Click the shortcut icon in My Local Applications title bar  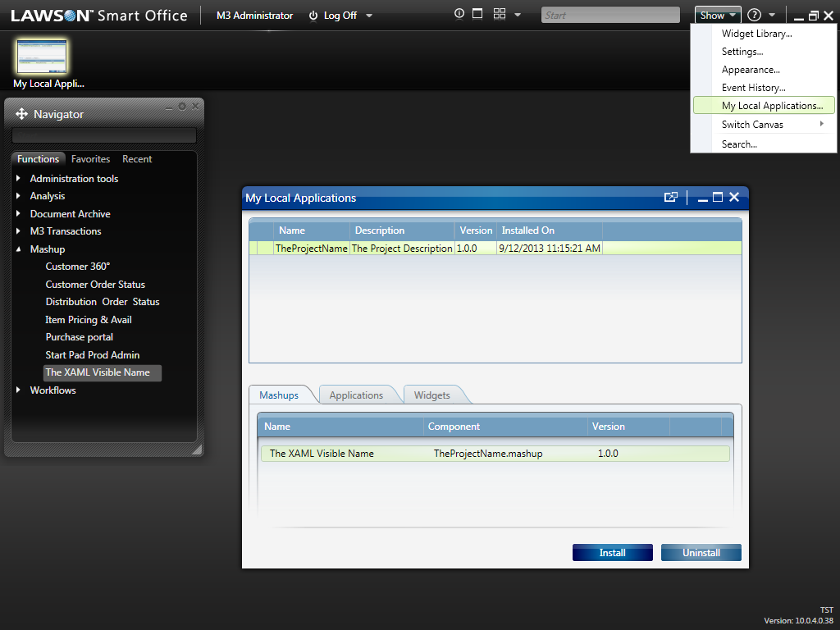pos(671,197)
